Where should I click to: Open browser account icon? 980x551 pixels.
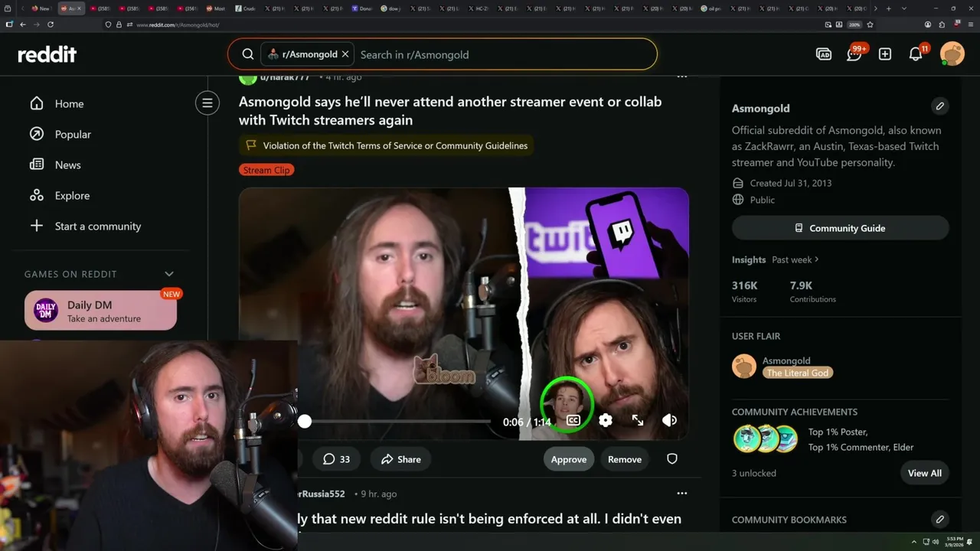click(x=927, y=24)
